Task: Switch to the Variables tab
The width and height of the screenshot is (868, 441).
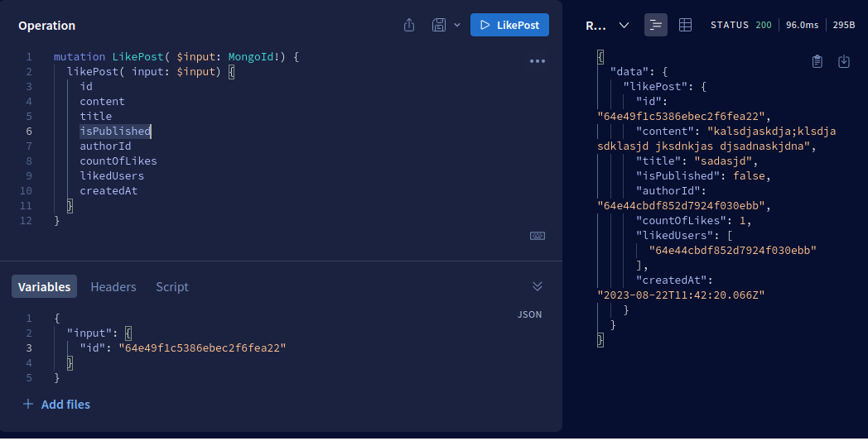Action: pyautogui.click(x=44, y=286)
